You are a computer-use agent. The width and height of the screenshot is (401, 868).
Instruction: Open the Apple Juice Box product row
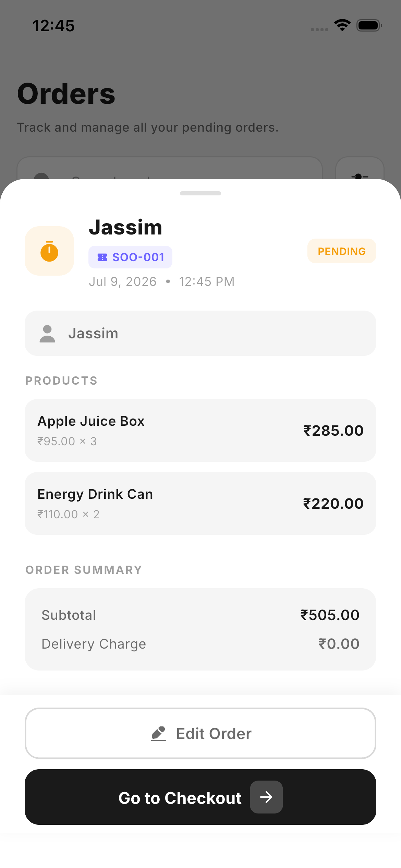pos(200,430)
